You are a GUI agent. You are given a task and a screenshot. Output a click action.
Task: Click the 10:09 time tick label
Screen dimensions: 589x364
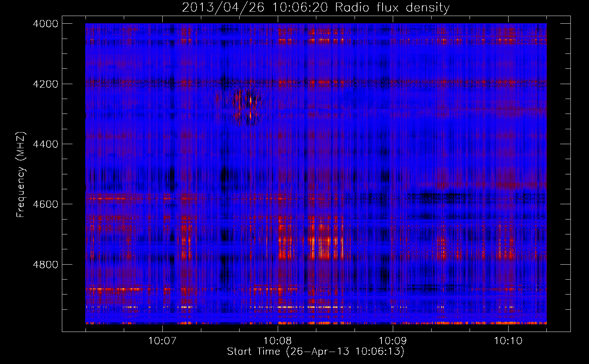pyautogui.click(x=393, y=341)
